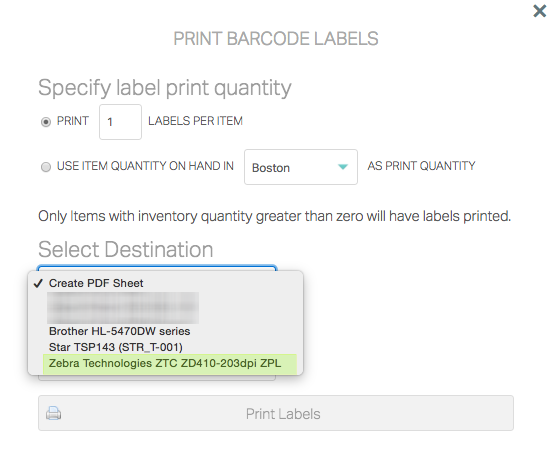Click the USE ITEM QUANTITY ON HAND IN label
The height and width of the screenshot is (469, 552).
(145, 166)
